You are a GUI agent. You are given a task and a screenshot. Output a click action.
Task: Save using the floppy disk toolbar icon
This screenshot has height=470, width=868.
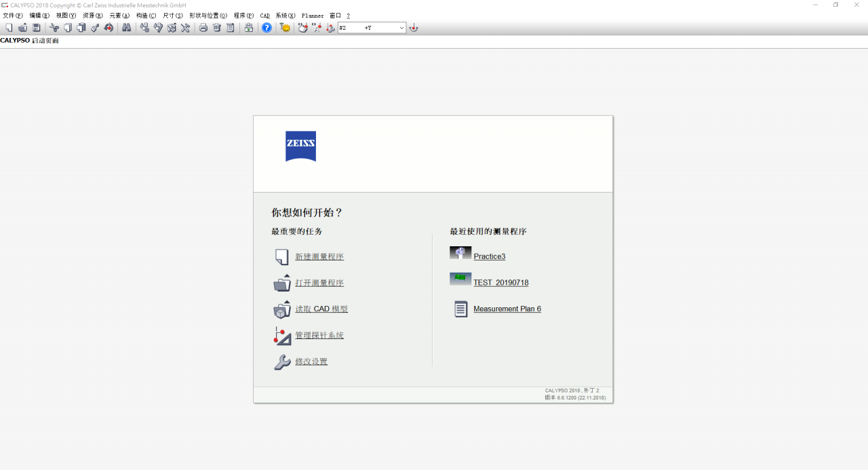[x=36, y=28]
